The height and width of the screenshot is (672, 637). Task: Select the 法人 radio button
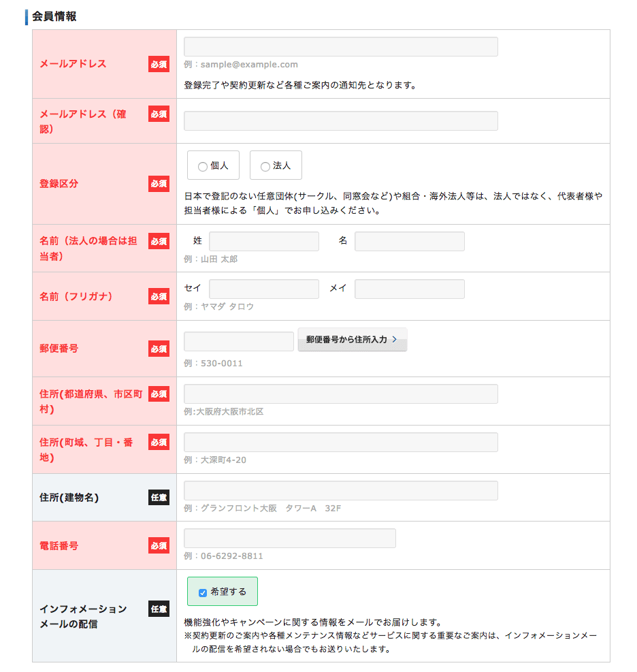(265, 166)
